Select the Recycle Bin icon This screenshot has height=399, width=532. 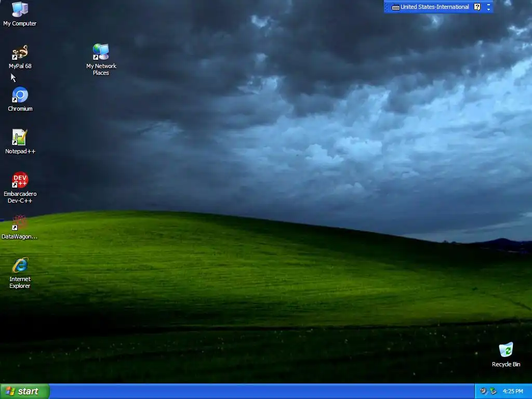click(506, 355)
